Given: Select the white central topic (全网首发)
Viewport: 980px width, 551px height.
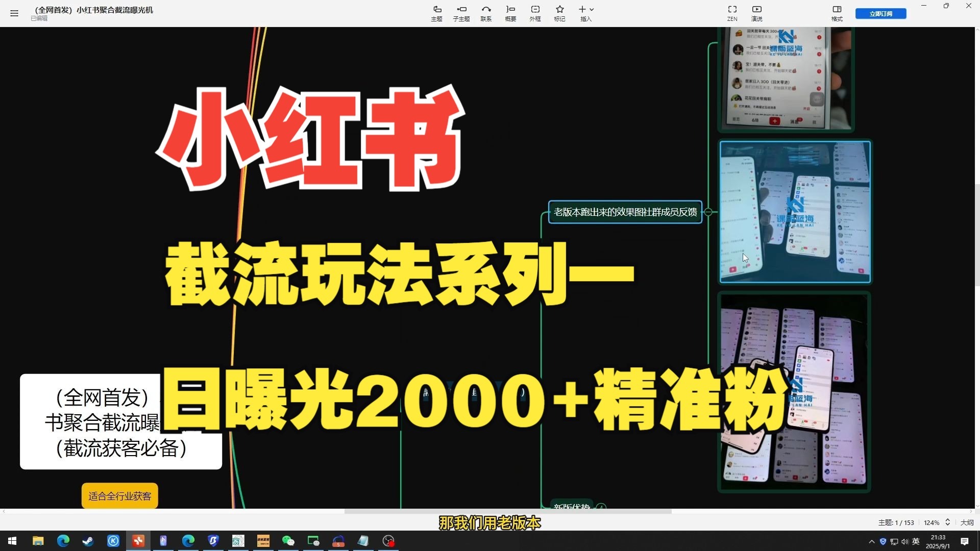Looking at the screenshot, I should click(x=121, y=421).
